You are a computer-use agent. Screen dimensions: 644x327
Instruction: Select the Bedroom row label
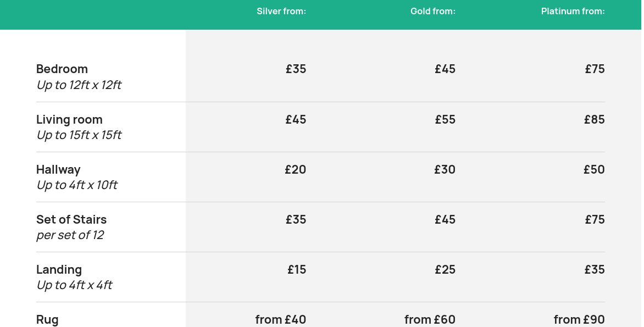coord(62,69)
